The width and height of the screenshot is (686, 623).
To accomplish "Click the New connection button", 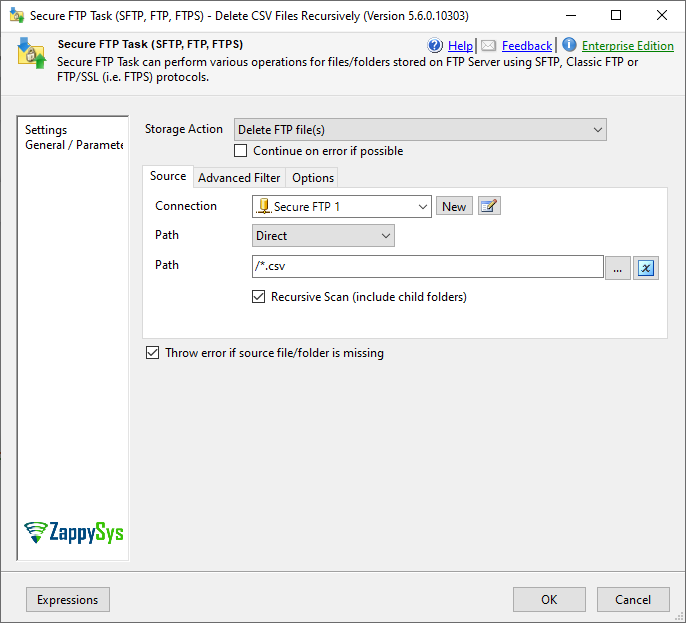I will (x=454, y=206).
